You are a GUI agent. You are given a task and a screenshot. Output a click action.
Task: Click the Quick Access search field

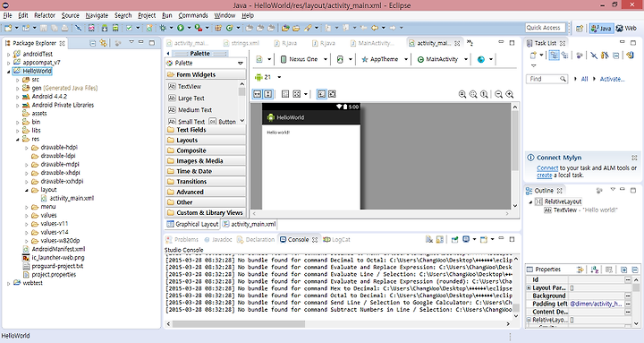coord(545,28)
